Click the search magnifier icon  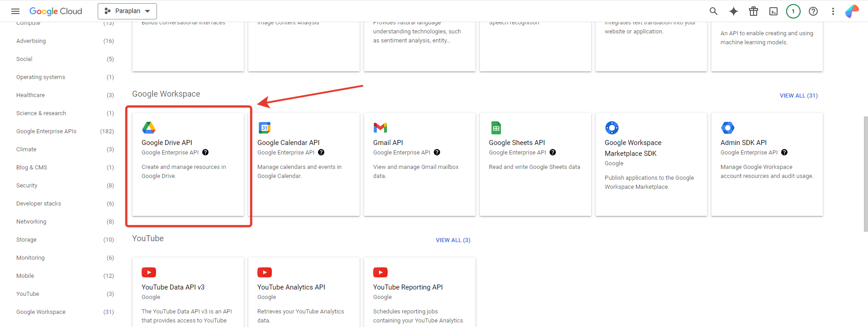(x=713, y=11)
